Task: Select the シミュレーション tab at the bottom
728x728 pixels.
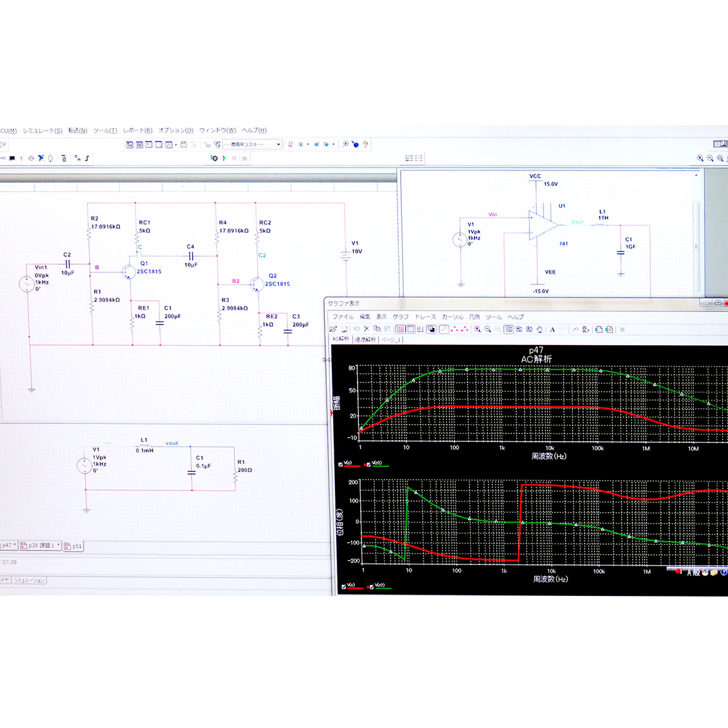Action: click(x=29, y=580)
